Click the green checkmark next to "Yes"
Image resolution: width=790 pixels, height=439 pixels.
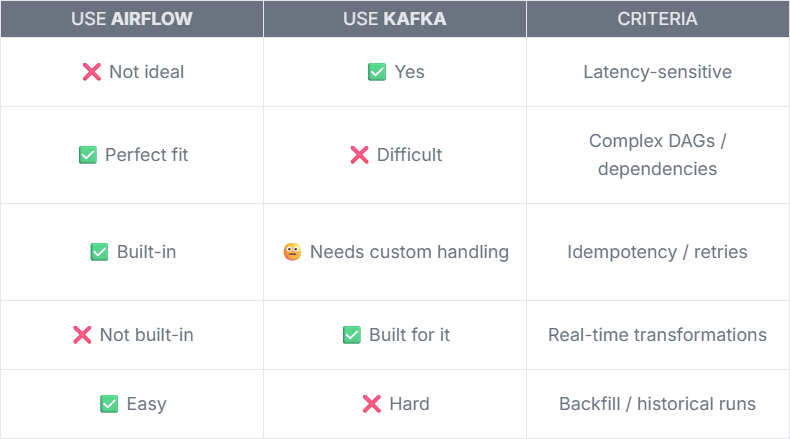(x=377, y=72)
